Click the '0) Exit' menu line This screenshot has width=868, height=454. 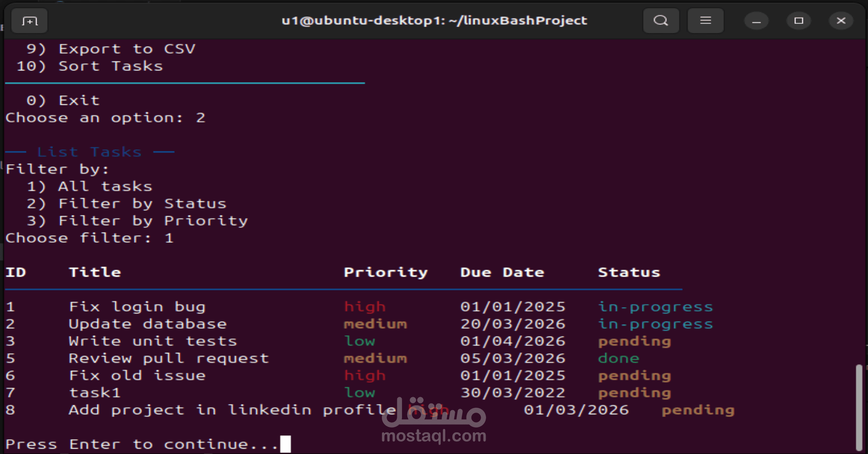63,100
